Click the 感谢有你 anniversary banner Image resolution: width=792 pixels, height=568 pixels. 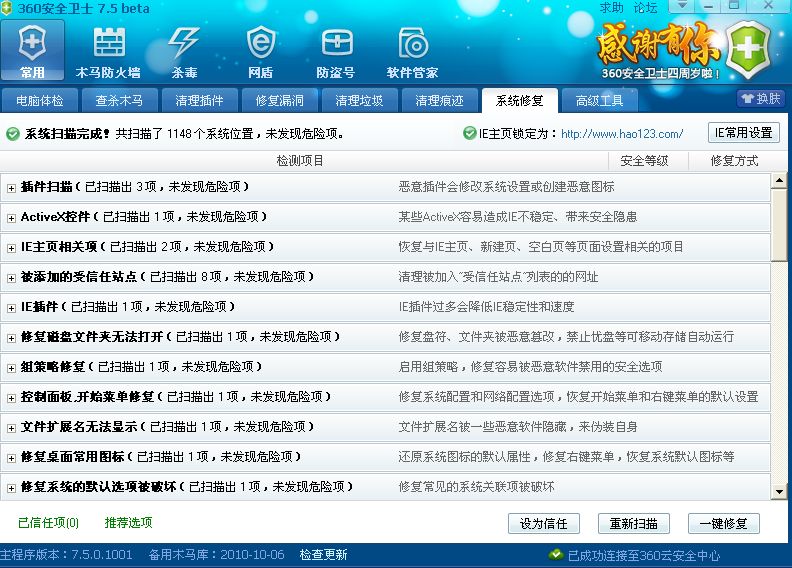(659, 50)
